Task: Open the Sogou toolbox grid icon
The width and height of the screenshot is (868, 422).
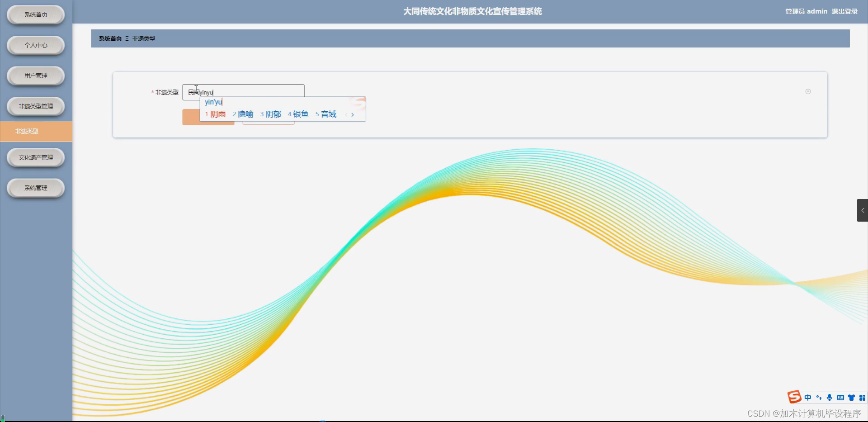Action: 862,398
